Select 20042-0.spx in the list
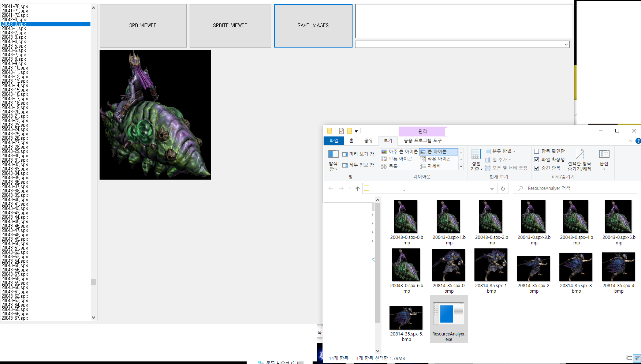The image size is (641, 364). coord(46,20)
